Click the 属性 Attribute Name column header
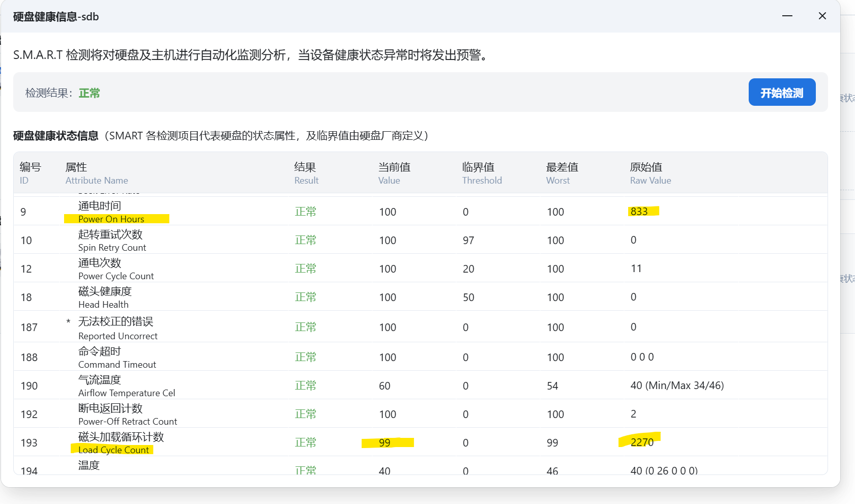Image resolution: width=855 pixels, height=504 pixels. click(x=97, y=173)
